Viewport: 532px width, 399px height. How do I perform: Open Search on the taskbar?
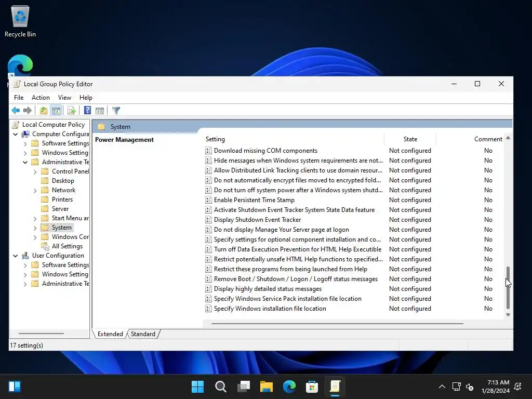[x=220, y=387]
